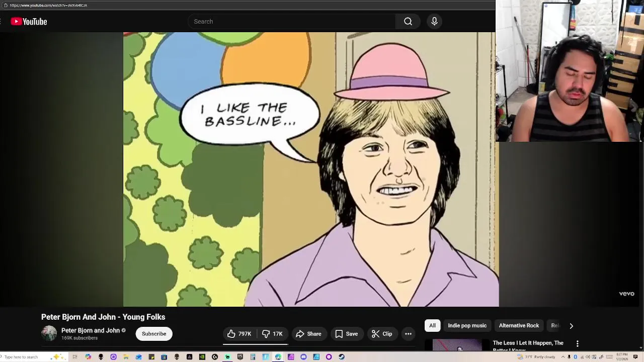Click the magnifier search button
The width and height of the screenshot is (644, 362).
(408, 22)
